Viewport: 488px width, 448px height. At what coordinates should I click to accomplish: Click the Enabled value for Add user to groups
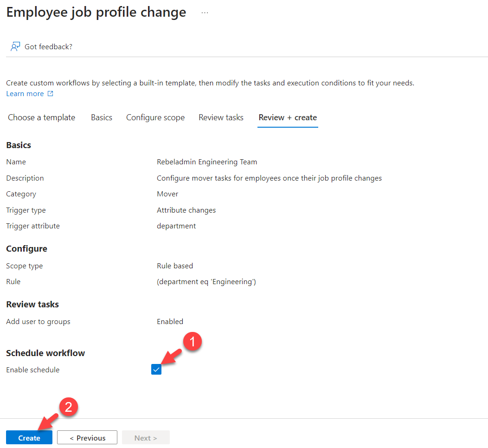(170, 321)
